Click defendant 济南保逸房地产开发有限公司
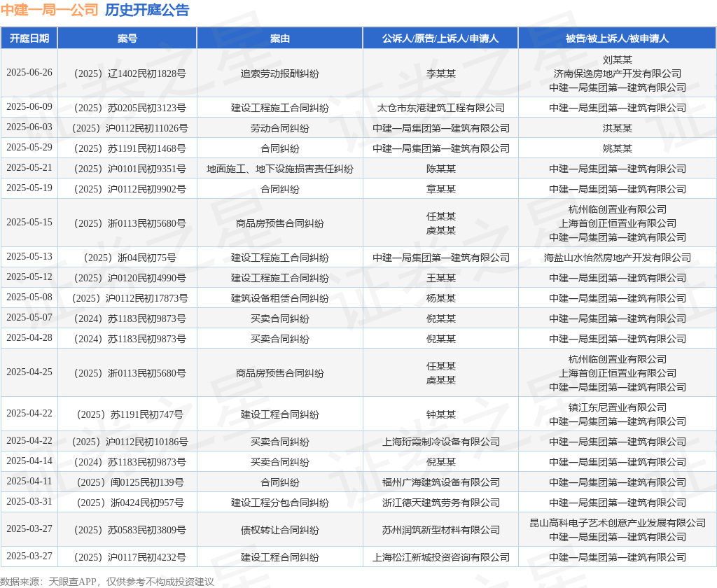 tap(618, 73)
